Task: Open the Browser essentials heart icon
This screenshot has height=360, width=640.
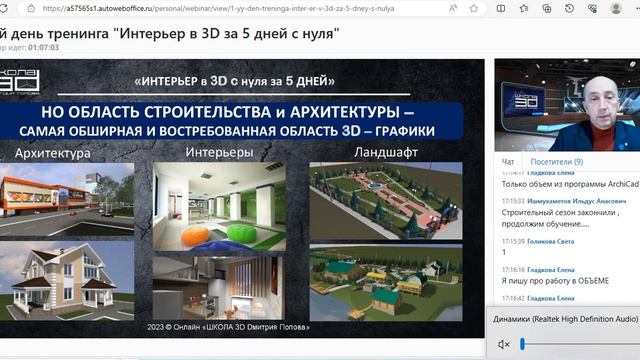Action: [592, 8]
